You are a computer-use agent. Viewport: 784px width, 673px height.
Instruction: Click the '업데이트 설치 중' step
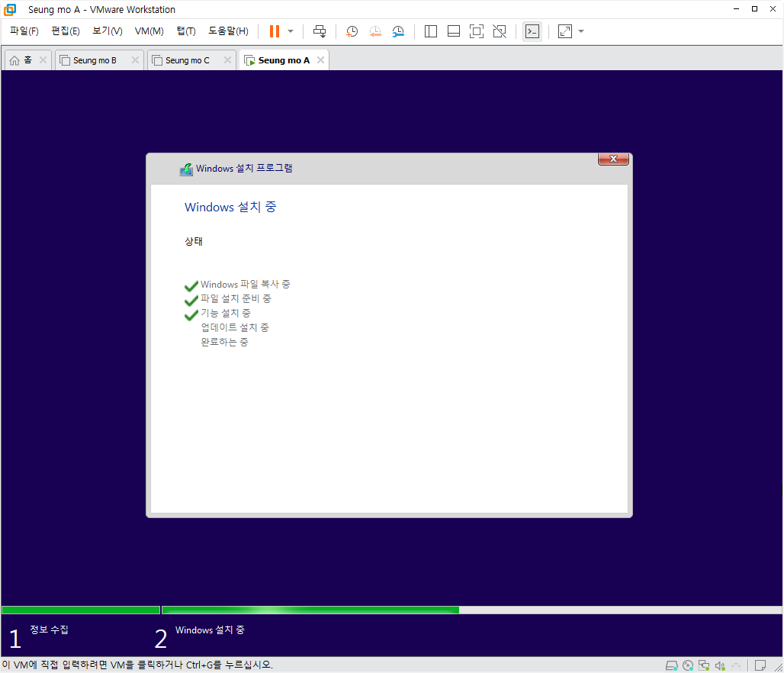point(235,328)
